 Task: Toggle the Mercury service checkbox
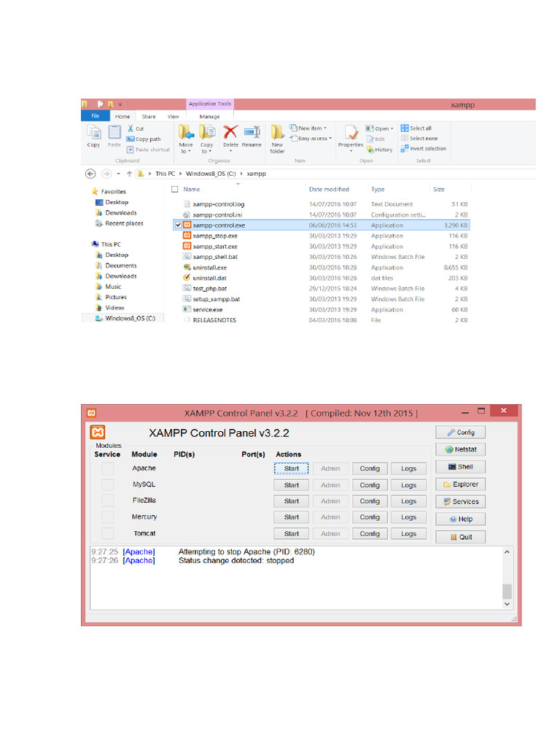click(108, 517)
